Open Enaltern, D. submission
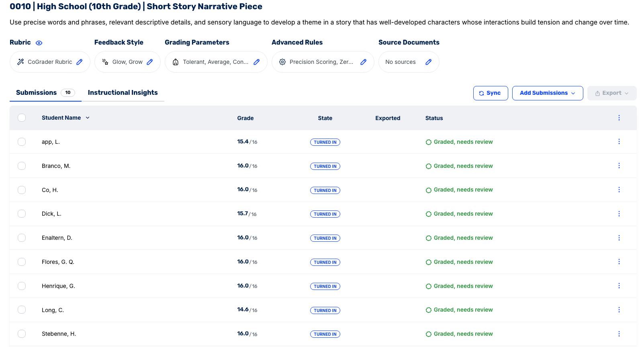The image size is (644, 347). click(57, 238)
